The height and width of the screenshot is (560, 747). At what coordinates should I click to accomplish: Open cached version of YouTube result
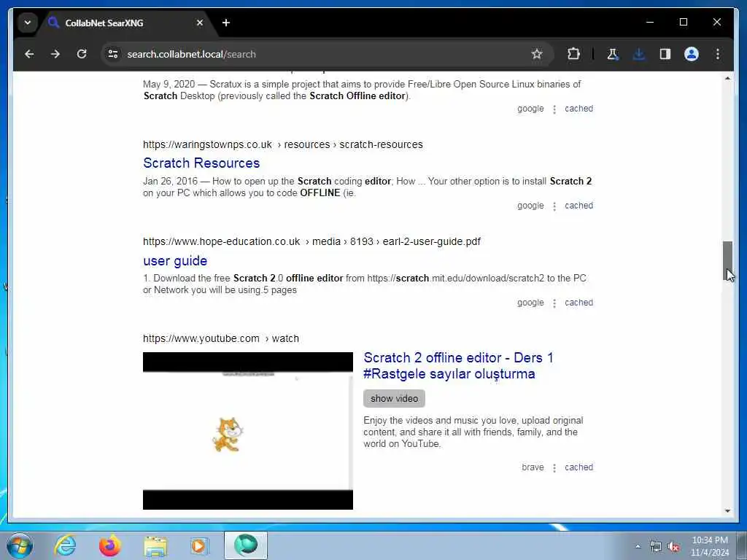(578, 467)
